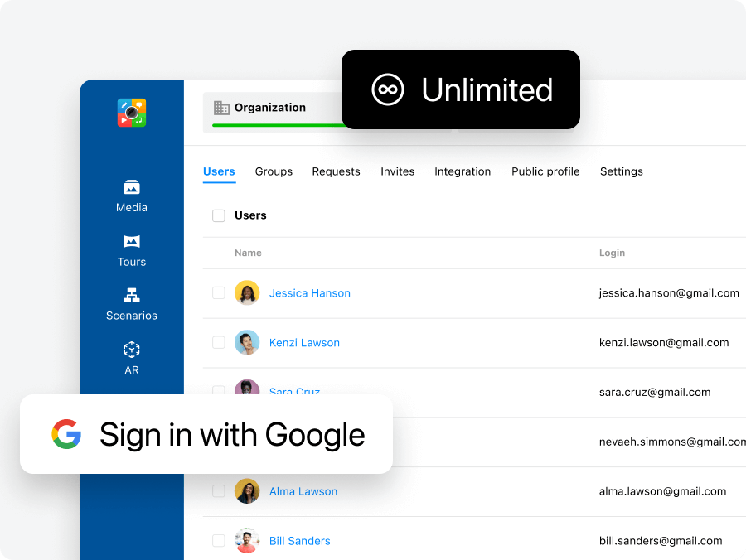The height and width of the screenshot is (560, 746).
Task: Click Alma Lawson's avatar
Action: coord(247,491)
